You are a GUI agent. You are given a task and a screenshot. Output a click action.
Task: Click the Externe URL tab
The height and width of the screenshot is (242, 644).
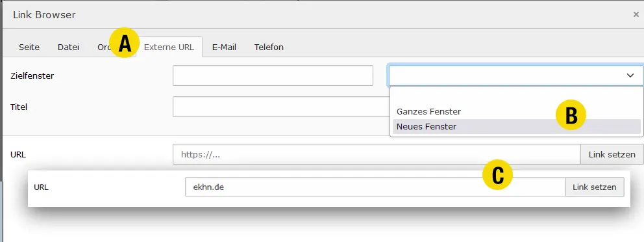click(x=169, y=47)
